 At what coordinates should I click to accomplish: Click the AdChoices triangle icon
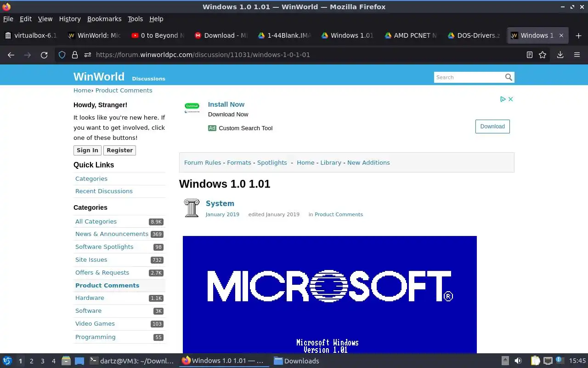tap(503, 99)
